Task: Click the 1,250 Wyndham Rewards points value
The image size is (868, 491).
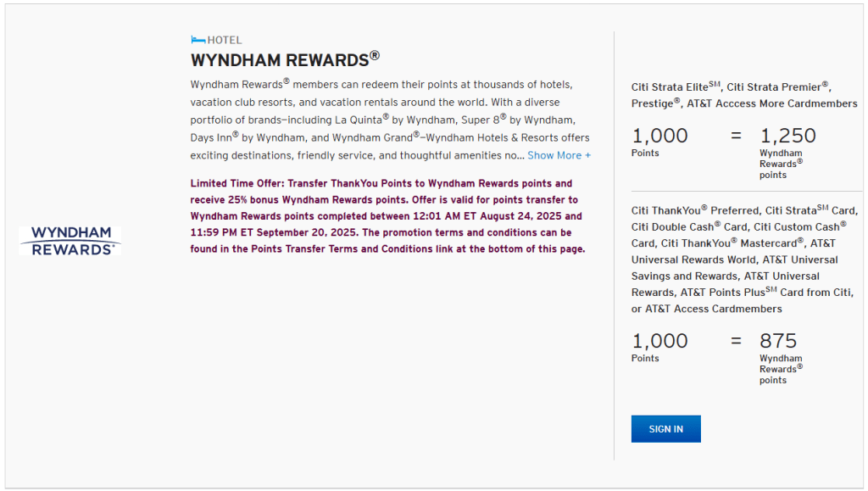Action: pyautogui.click(x=787, y=136)
